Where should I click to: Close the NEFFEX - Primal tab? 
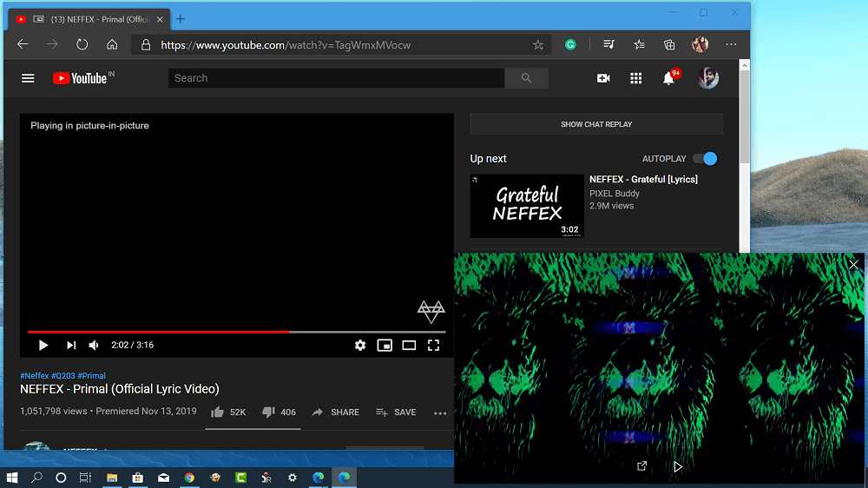(160, 19)
